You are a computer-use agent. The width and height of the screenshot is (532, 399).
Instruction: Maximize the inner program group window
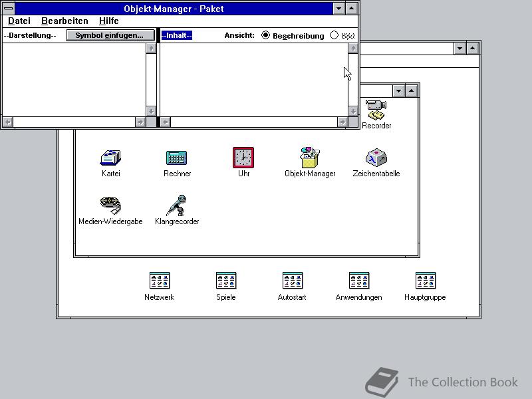[412, 91]
